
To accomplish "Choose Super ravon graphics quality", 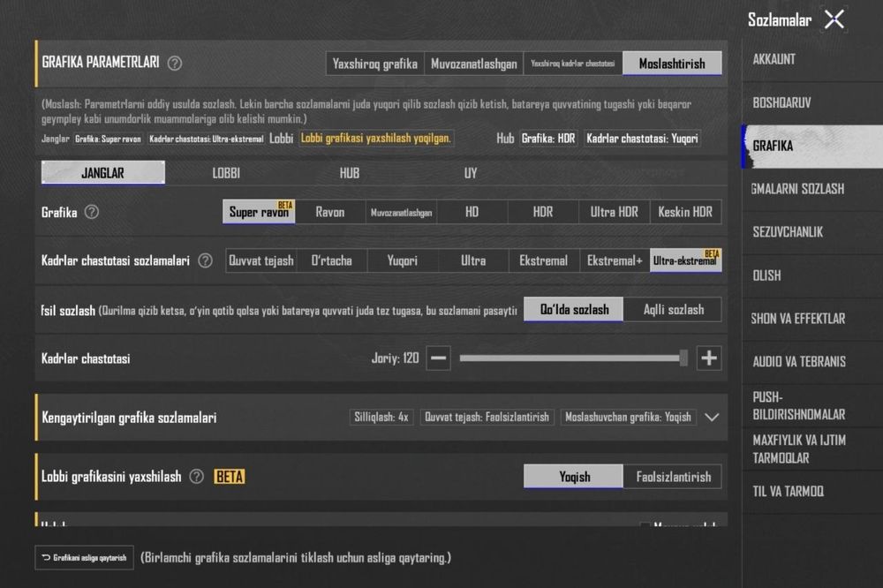I will (259, 212).
